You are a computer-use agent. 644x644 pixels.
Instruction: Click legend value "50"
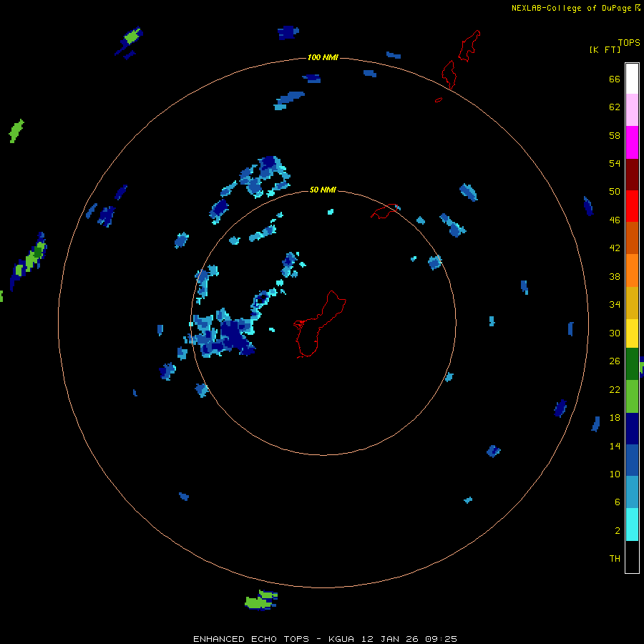point(615,192)
